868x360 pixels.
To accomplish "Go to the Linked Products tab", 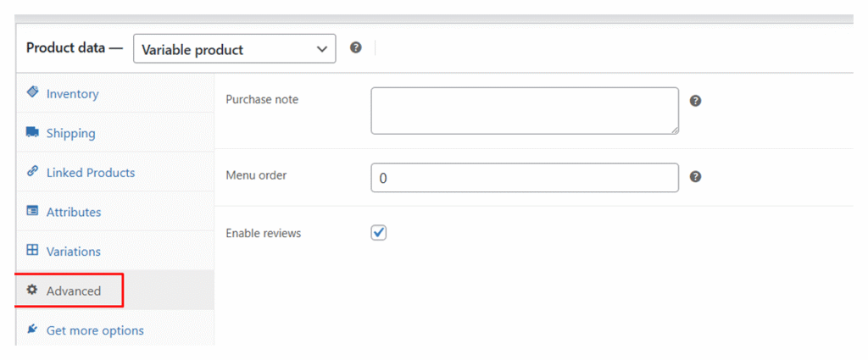I will 91,172.
